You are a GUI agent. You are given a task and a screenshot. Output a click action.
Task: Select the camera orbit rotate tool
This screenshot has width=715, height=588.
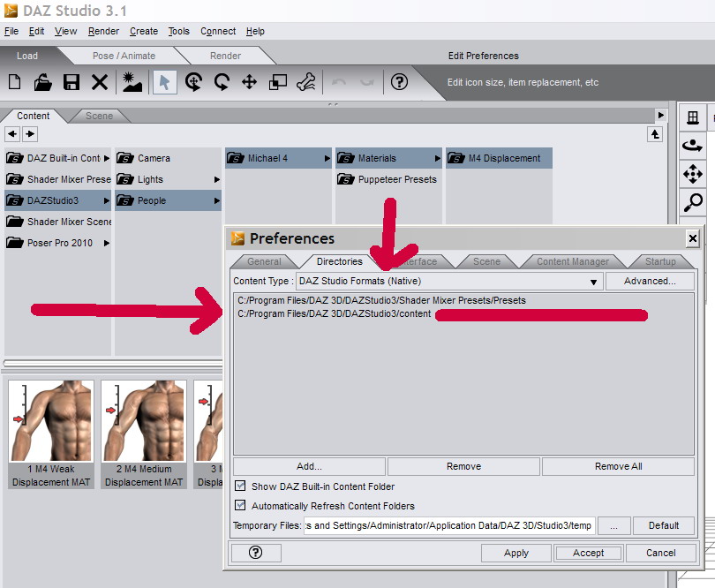(x=193, y=82)
